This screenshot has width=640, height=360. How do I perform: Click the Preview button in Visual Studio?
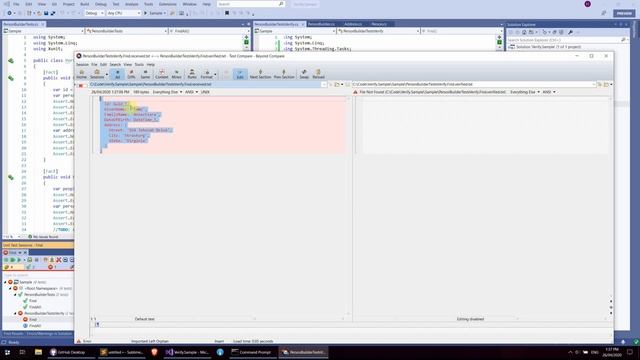click(624, 13)
